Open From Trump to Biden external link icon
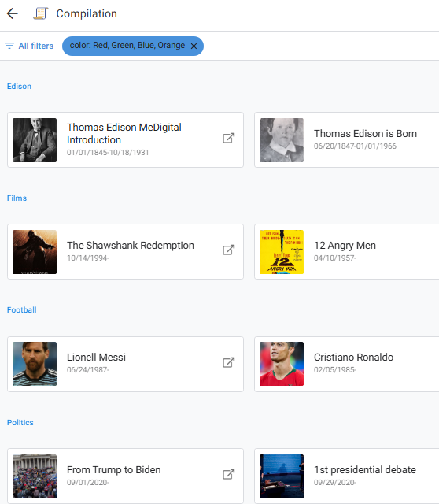This screenshot has height=504, width=439. click(x=229, y=474)
